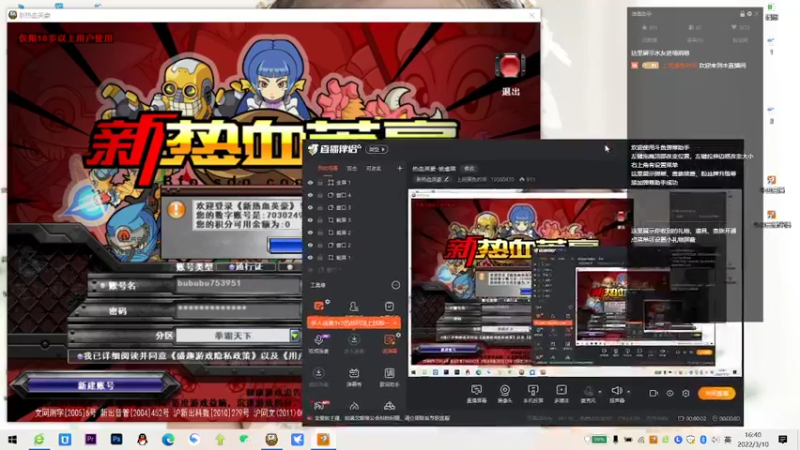Viewport: 800px width, 450px height.
Task: Click the stream preview thumbnail
Action: pyautogui.click(x=574, y=283)
